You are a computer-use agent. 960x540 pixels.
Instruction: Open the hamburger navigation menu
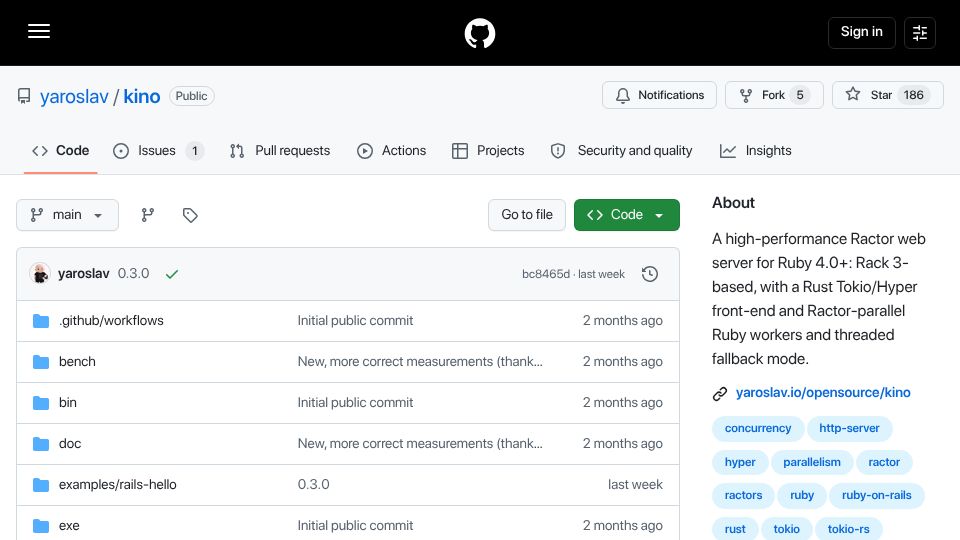tap(39, 31)
